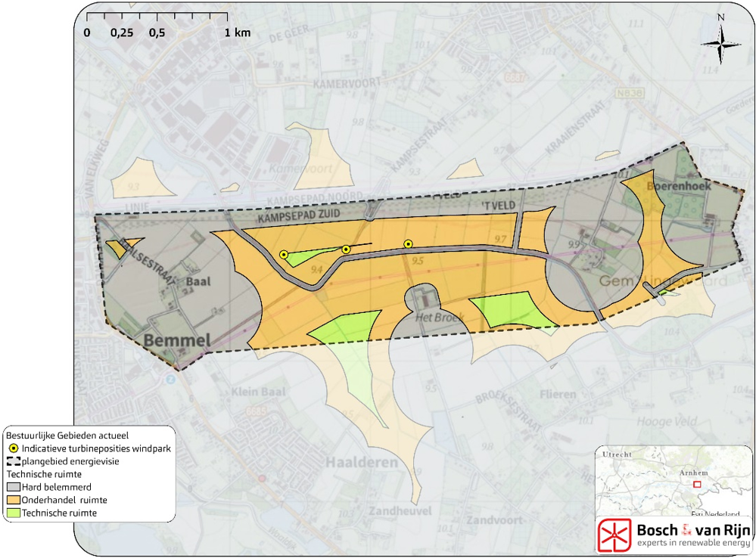Click the dashed plangebied symbol in legend
The width and height of the screenshot is (756, 558).
pyautogui.click(x=14, y=461)
